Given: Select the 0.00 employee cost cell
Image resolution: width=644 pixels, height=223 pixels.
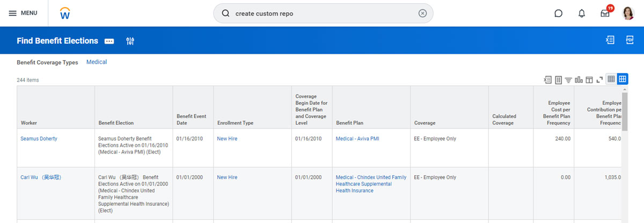Looking at the screenshot, I should [565, 177].
